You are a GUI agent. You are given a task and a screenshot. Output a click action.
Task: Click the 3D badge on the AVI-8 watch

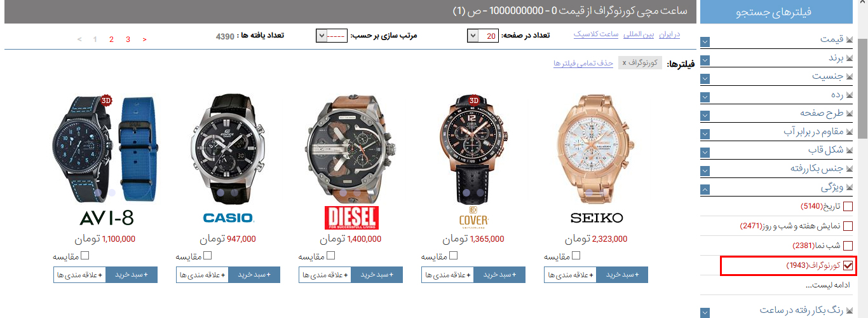[106, 100]
